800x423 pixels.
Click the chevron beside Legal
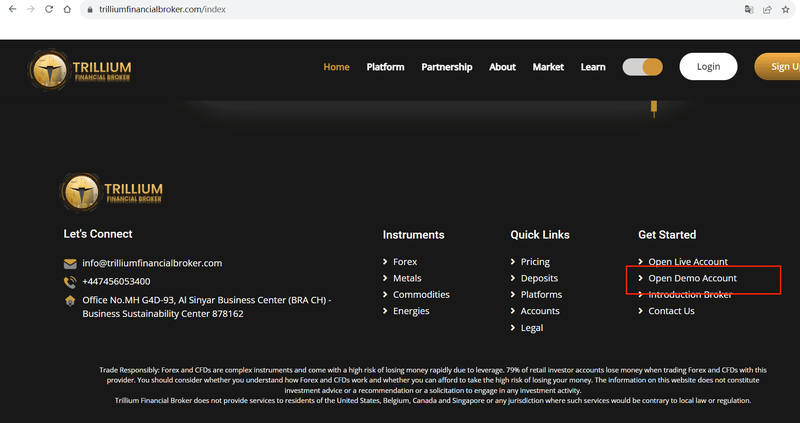point(513,328)
